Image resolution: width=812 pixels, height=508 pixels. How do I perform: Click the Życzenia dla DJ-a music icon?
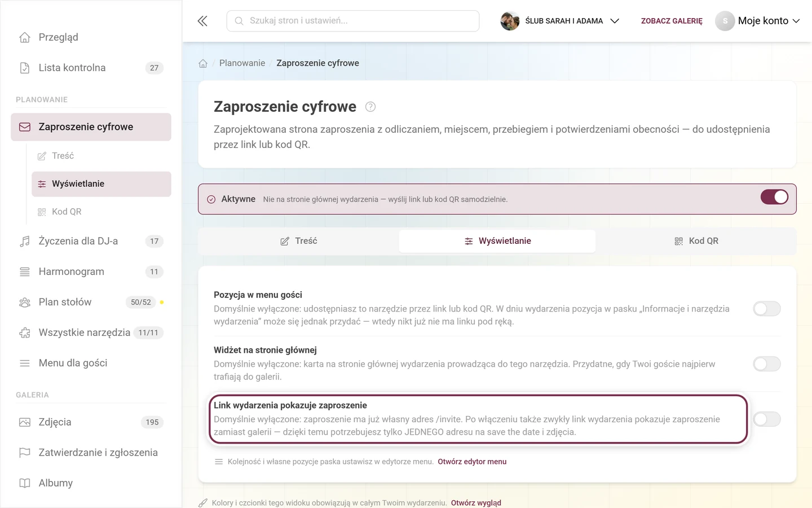coord(25,241)
